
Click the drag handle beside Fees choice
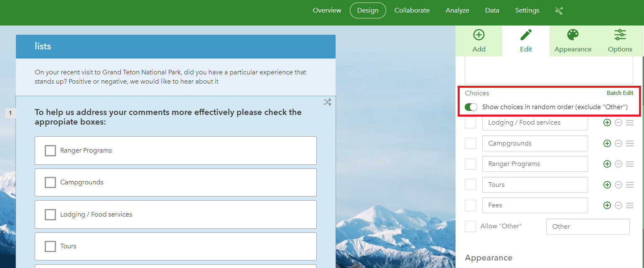coord(630,205)
